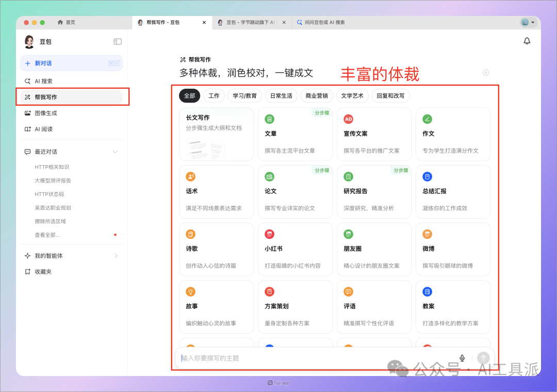Image resolution: width=557 pixels, height=392 pixels.
Task: Select the 教案 card
Action: point(453,307)
